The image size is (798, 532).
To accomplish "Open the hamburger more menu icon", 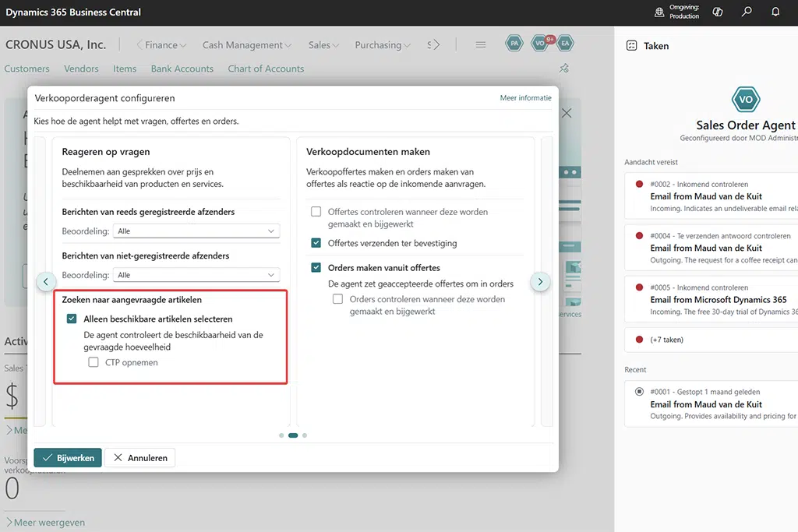I will click(x=480, y=44).
